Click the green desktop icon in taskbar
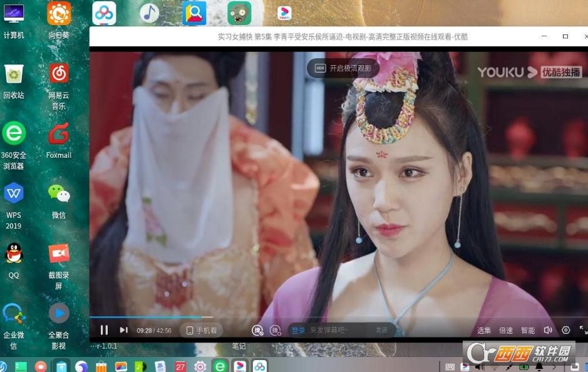The image size is (588, 372). point(21,366)
